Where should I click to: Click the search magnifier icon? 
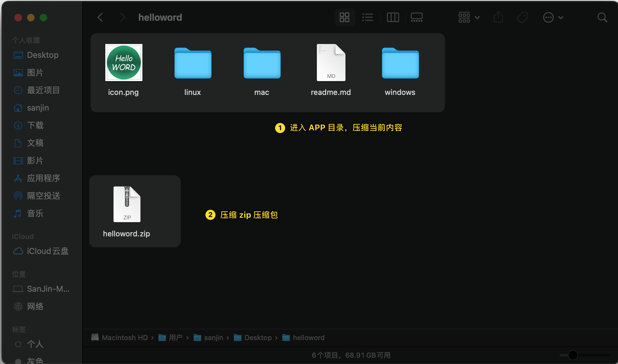coord(602,17)
